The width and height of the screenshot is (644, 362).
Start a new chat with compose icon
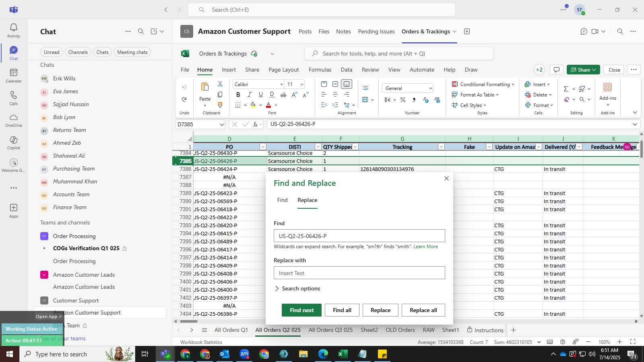[154, 31]
